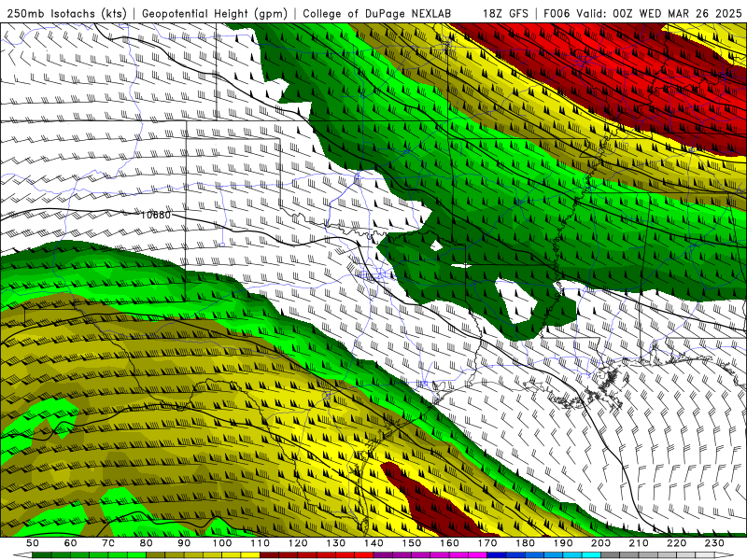The width and height of the screenshot is (747, 560).
Task: Select the dark maroon swatch starting at 110
Action: click(269, 555)
